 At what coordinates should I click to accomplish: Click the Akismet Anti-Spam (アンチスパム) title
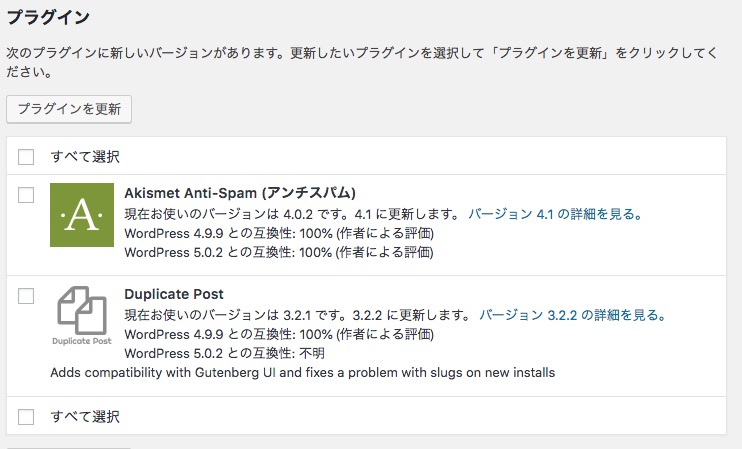241,192
